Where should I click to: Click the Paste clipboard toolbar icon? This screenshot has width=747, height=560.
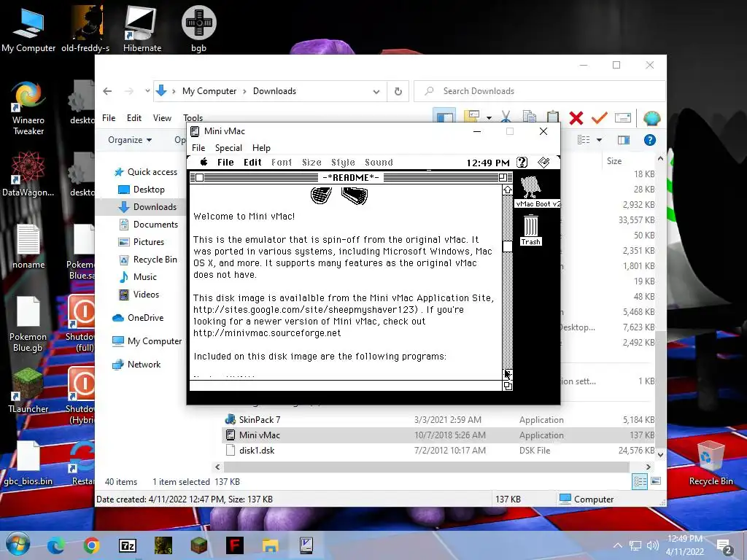553,117
